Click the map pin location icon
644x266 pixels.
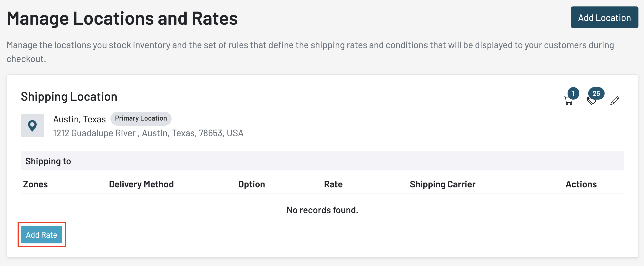coord(32,126)
